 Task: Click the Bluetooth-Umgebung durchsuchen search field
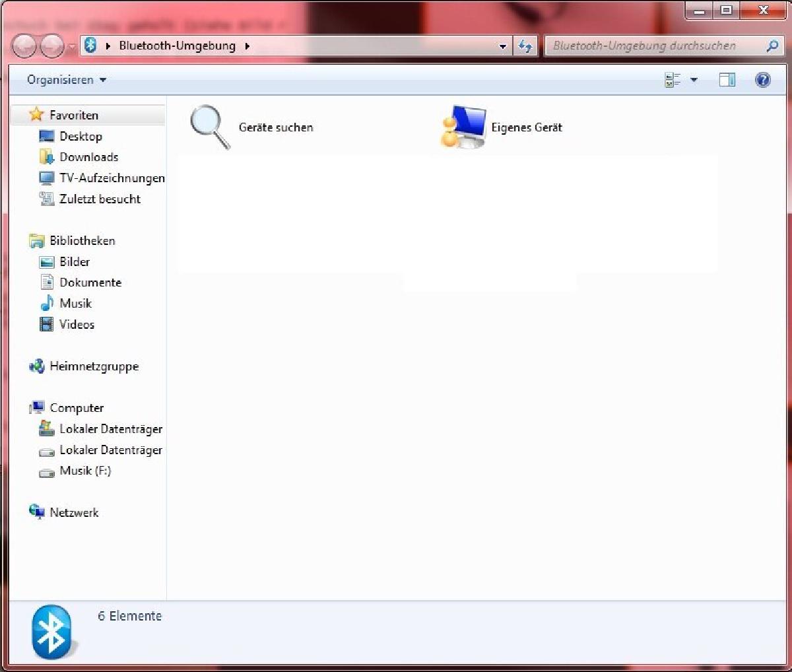click(x=653, y=46)
